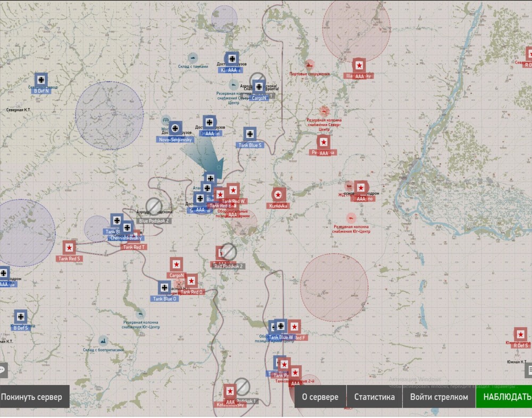Select the Tank Blue S spawn icon
Screen dimensions: 532x418
pyautogui.click(x=250, y=134)
